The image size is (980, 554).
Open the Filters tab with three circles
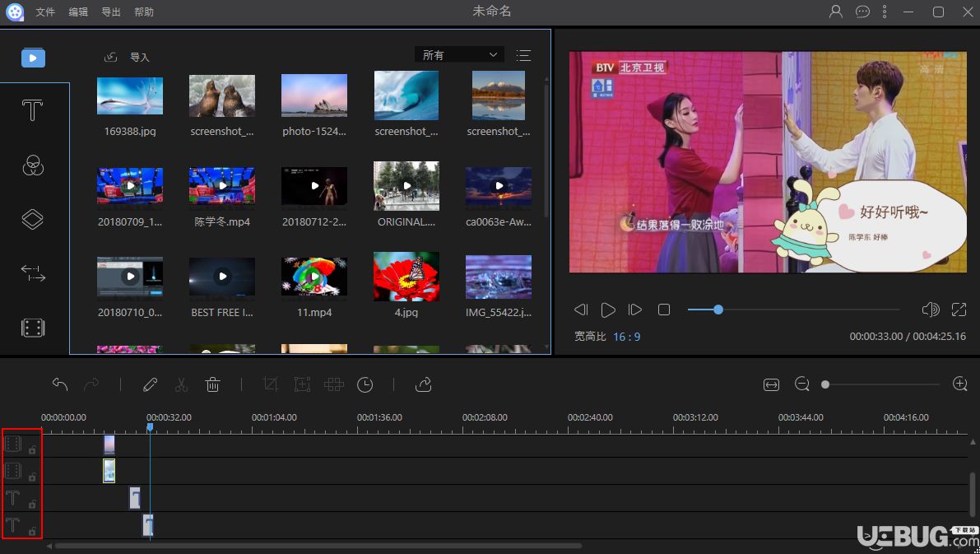point(32,165)
